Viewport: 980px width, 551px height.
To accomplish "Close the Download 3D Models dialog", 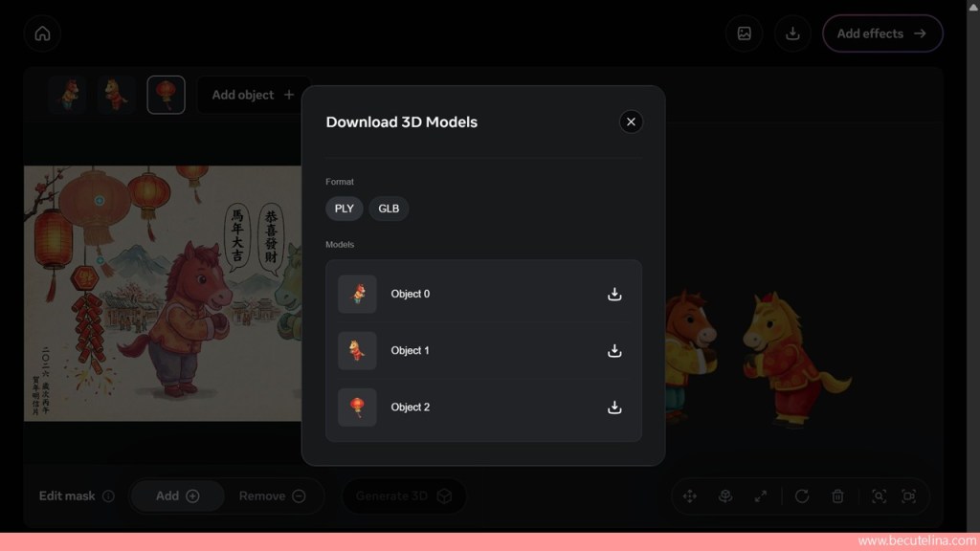I will point(630,121).
